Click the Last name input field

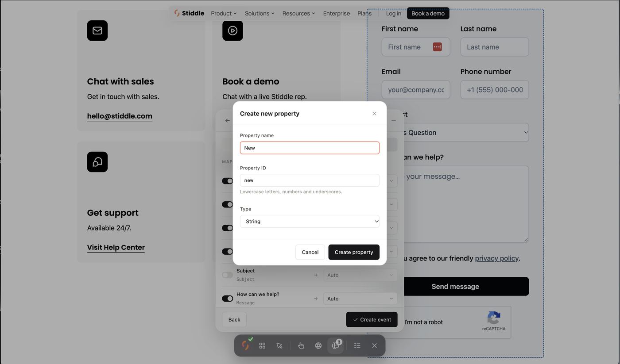click(495, 47)
